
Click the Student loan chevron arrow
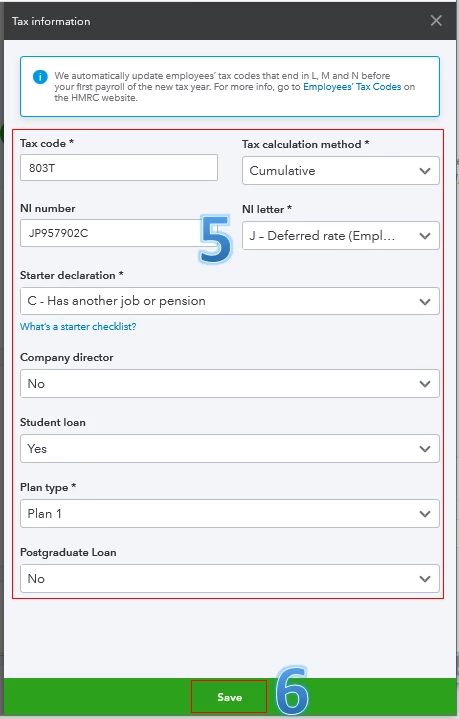425,449
